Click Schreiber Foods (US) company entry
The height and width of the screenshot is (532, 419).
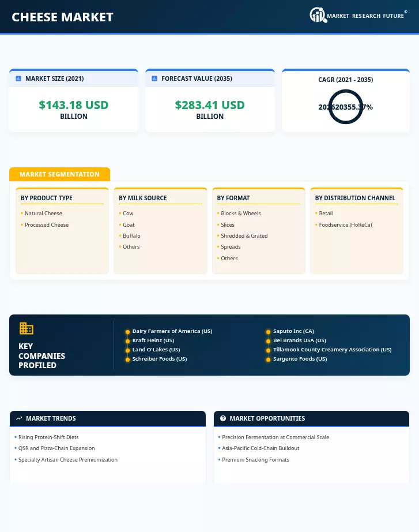pos(159,359)
